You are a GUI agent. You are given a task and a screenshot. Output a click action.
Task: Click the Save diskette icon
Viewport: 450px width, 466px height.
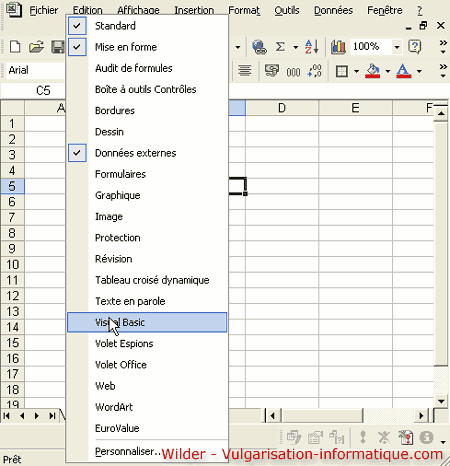[57, 47]
